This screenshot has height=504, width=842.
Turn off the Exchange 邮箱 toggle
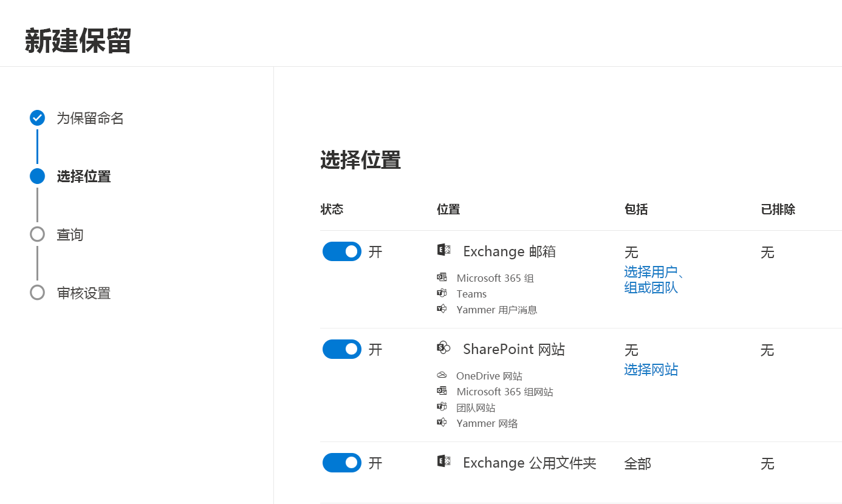[x=342, y=251]
